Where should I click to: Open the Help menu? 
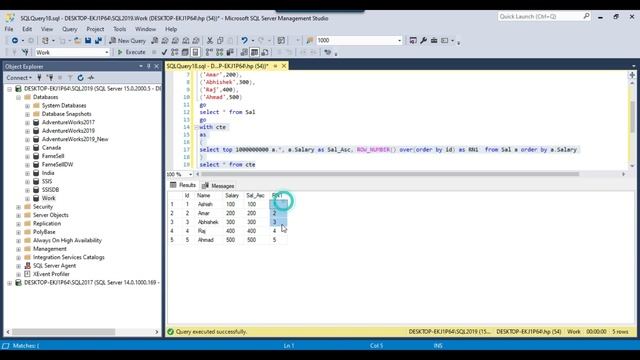[171, 29]
